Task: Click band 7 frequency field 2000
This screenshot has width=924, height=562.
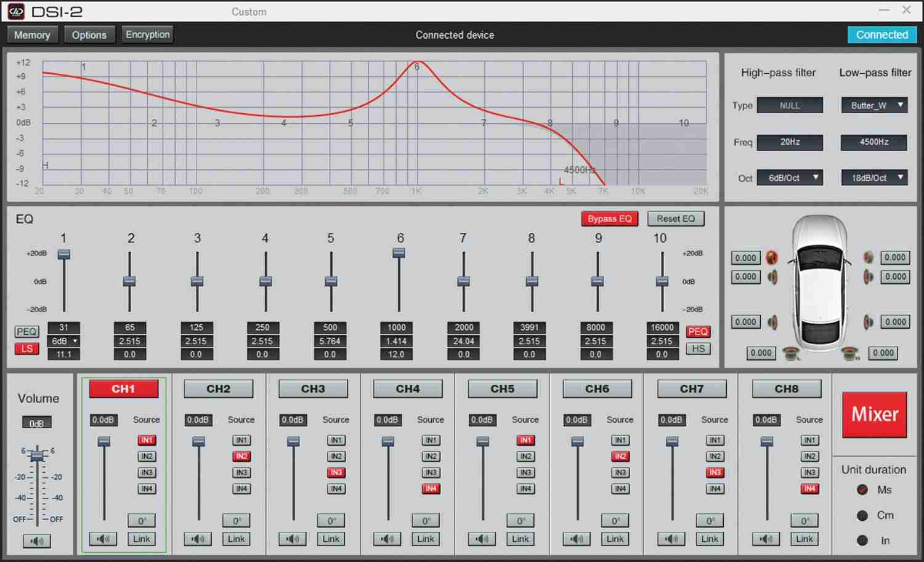Action: tap(464, 327)
